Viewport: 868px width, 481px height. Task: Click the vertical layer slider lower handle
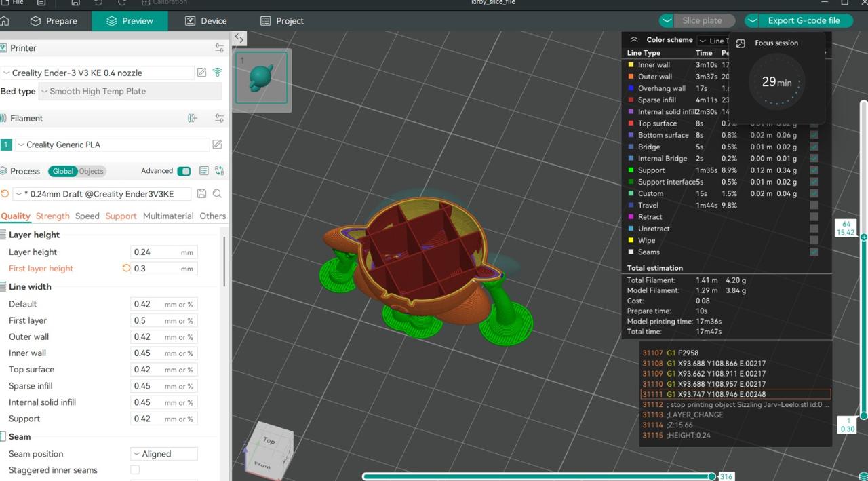click(x=863, y=416)
